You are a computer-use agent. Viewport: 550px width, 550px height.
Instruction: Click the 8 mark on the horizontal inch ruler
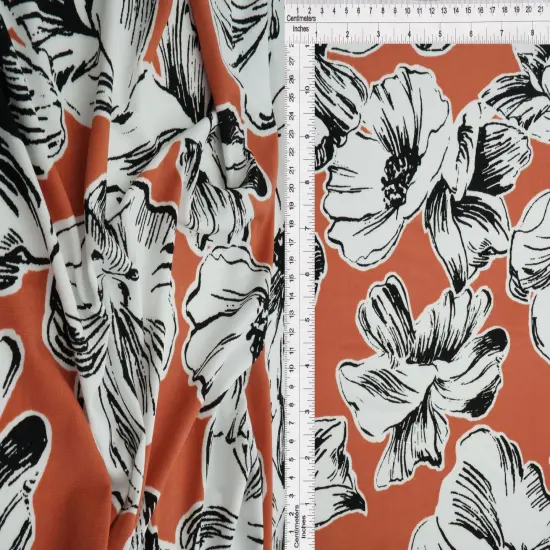point(532,33)
